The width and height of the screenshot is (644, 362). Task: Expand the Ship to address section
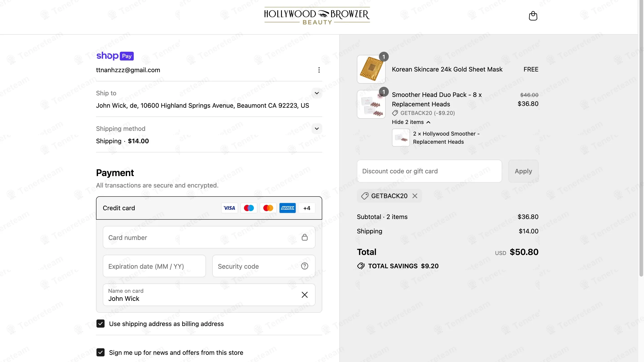click(317, 93)
